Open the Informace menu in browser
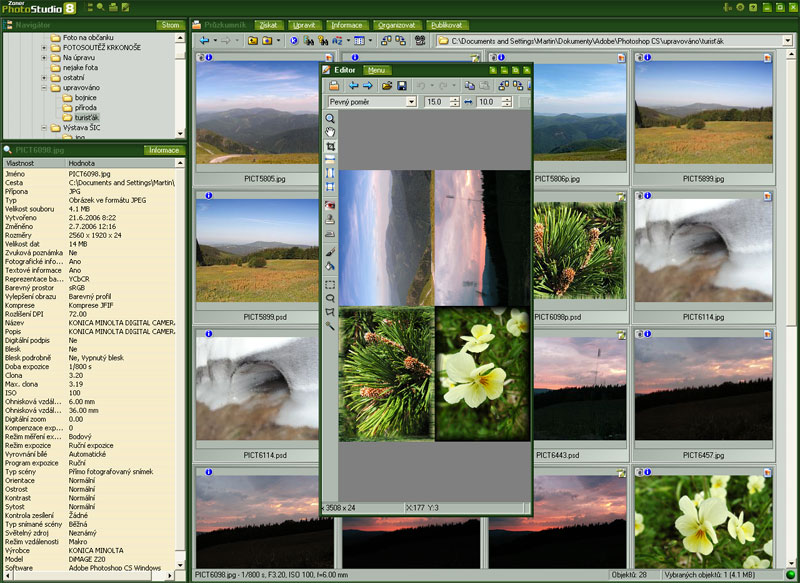The image size is (800, 583). pos(347,25)
